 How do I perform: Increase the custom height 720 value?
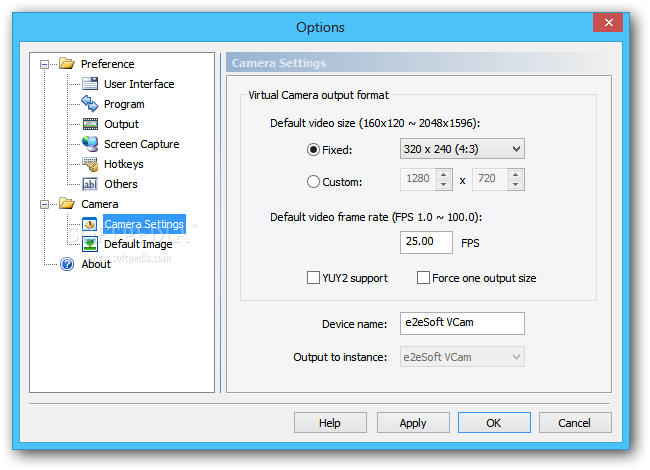[515, 174]
